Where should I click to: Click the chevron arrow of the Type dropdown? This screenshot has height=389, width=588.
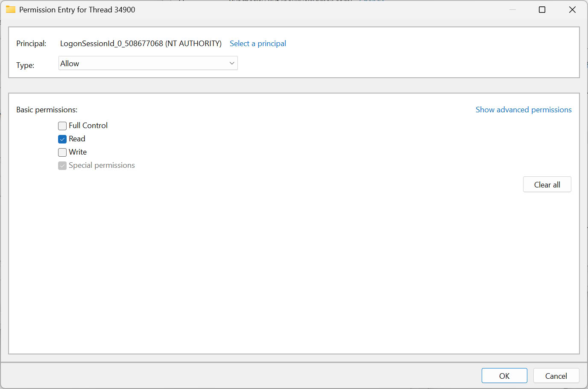pyautogui.click(x=232, y=63)
